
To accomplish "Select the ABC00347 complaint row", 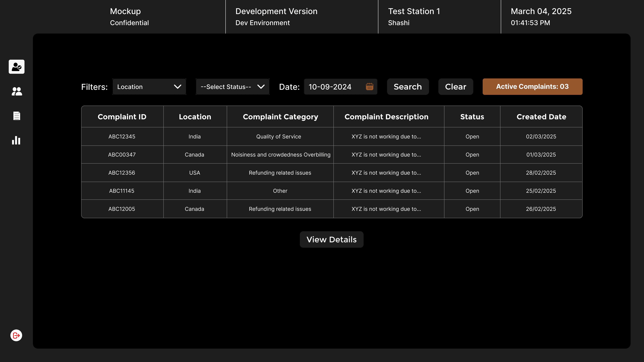I will coord(122,155).
